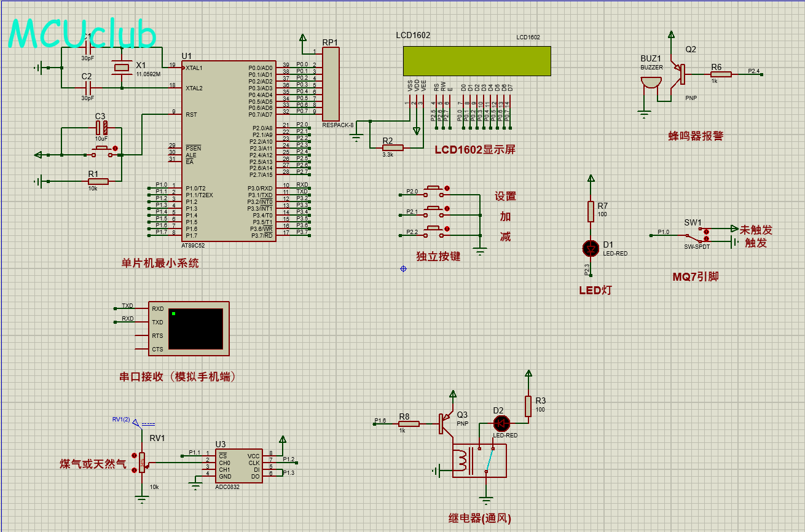The image size is (805, 532).
Task: Select the X1 crystal oscillator
Action: (122, 68)
